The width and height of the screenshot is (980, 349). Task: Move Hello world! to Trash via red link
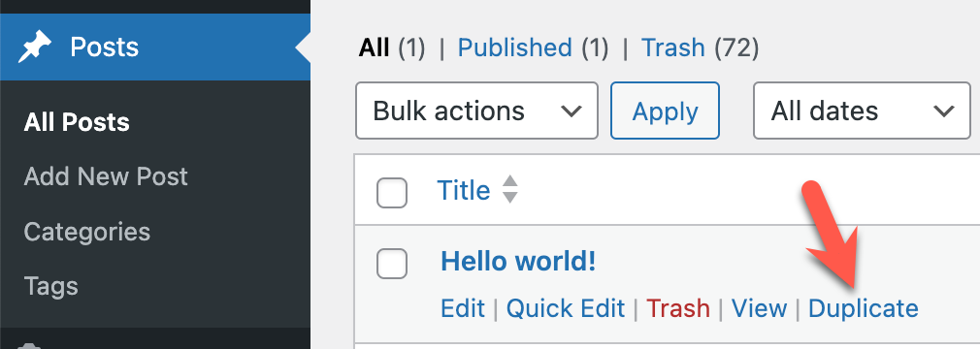(x=678, y=308)
